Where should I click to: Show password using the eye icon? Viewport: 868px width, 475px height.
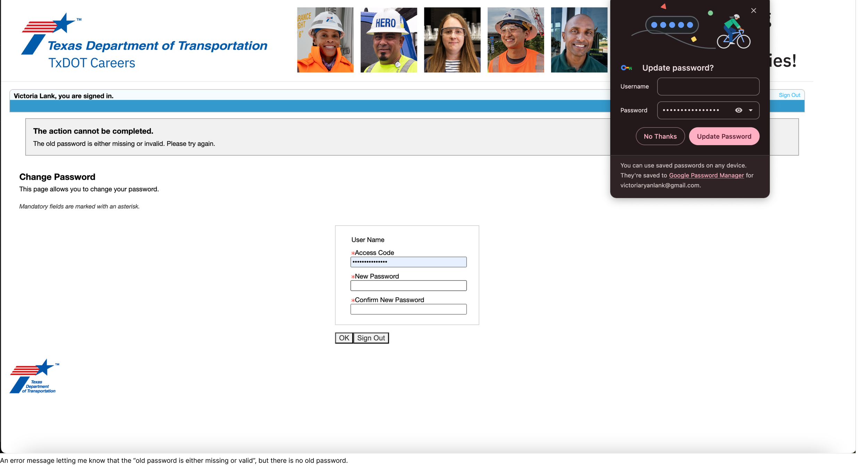(x=738, y=110)
